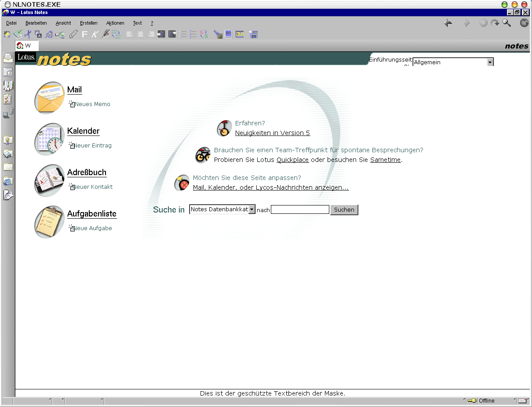Click the paperclip attachment icon in toolbar
Viewport: 532px width, 407px height.
[73, 34]
